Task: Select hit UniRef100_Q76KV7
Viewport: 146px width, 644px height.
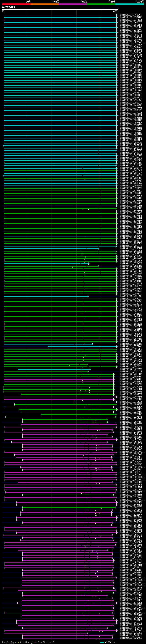Action: [x=131, y=263]
